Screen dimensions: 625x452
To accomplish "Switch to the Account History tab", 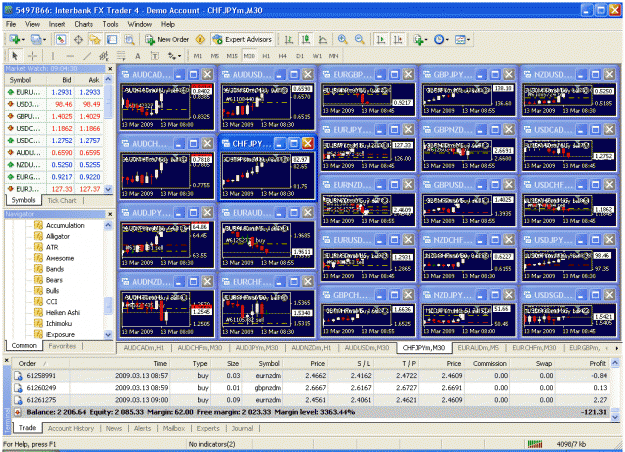I will [x=71, y=428].
